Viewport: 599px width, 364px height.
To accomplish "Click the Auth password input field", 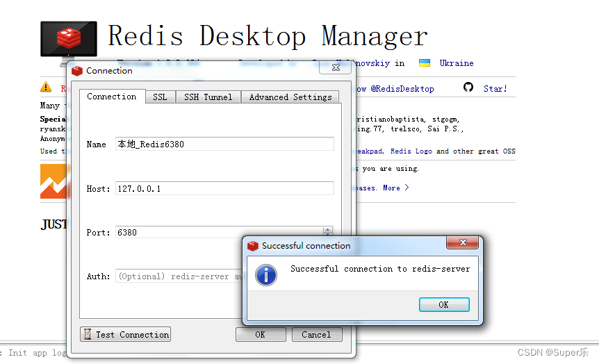I will point(179,276).
